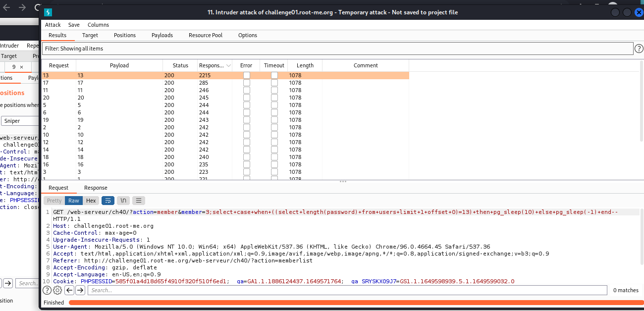Click response time value 2215
This screenshot has height=311, width=644.
coord(205,75)
